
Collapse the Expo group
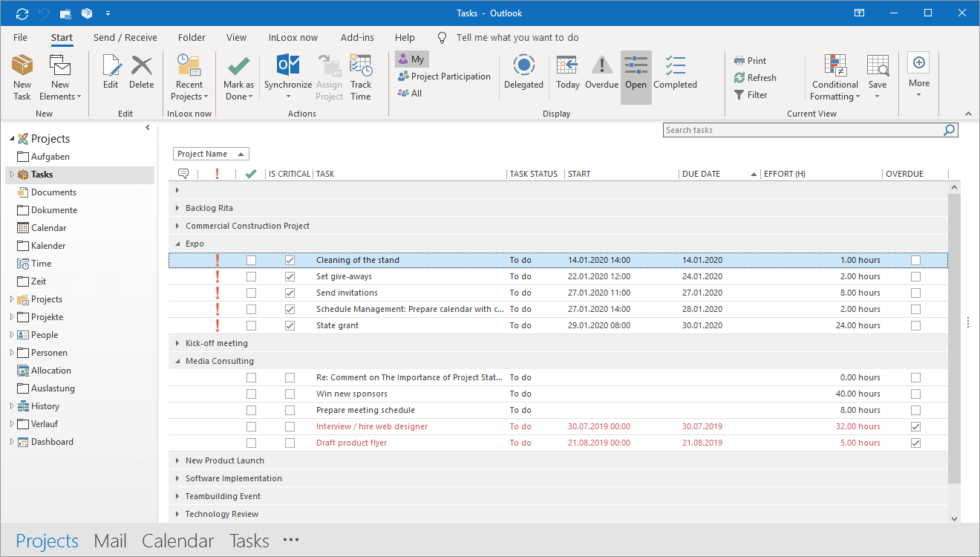pos(177,244)
